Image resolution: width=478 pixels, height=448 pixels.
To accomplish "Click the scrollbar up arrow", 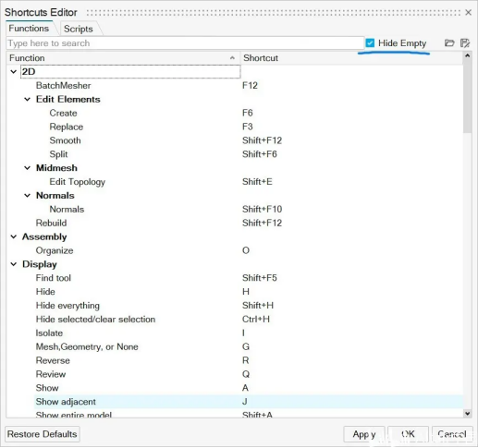I will point(467,55).
